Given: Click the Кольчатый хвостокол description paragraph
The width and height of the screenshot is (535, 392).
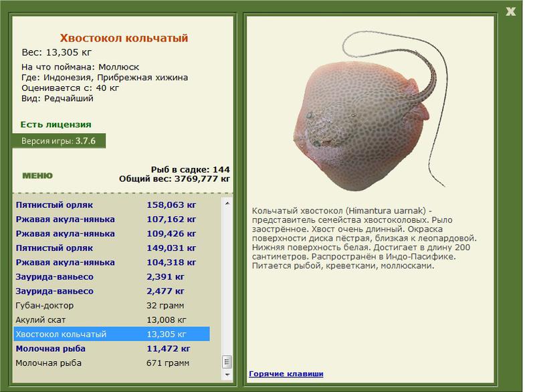Looking at the screenshot, I should 364,238.
